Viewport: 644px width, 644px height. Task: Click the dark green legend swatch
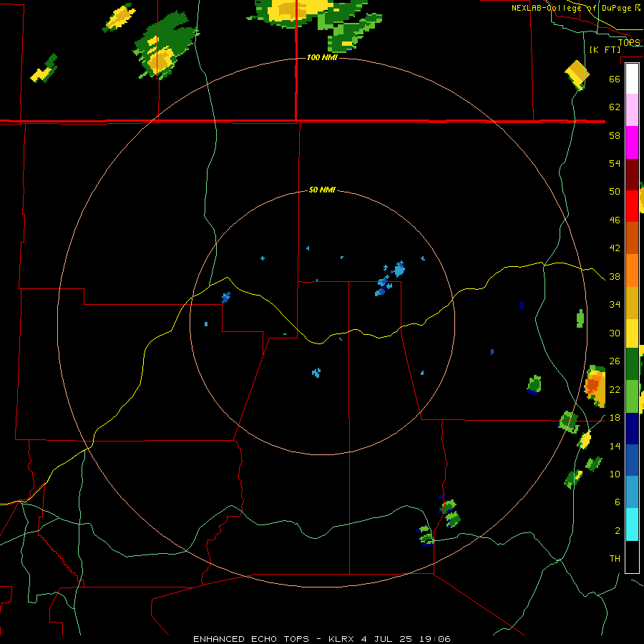[x=632, y=364]
